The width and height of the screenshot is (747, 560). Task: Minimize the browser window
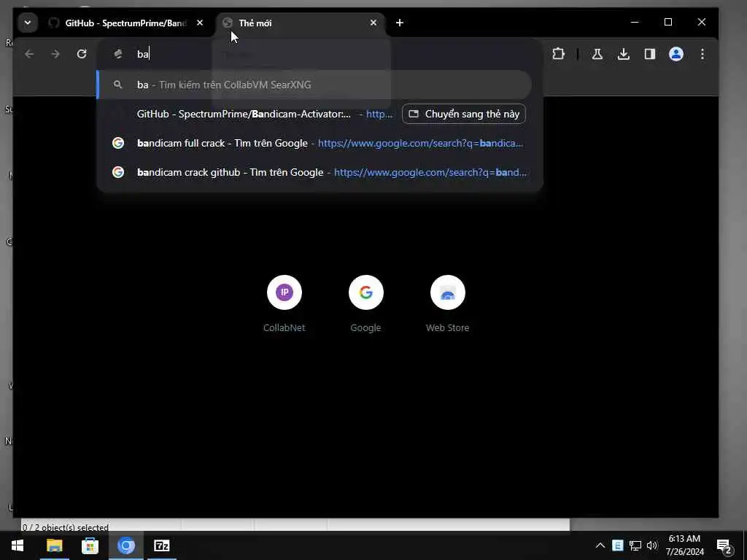pos(635,22)
